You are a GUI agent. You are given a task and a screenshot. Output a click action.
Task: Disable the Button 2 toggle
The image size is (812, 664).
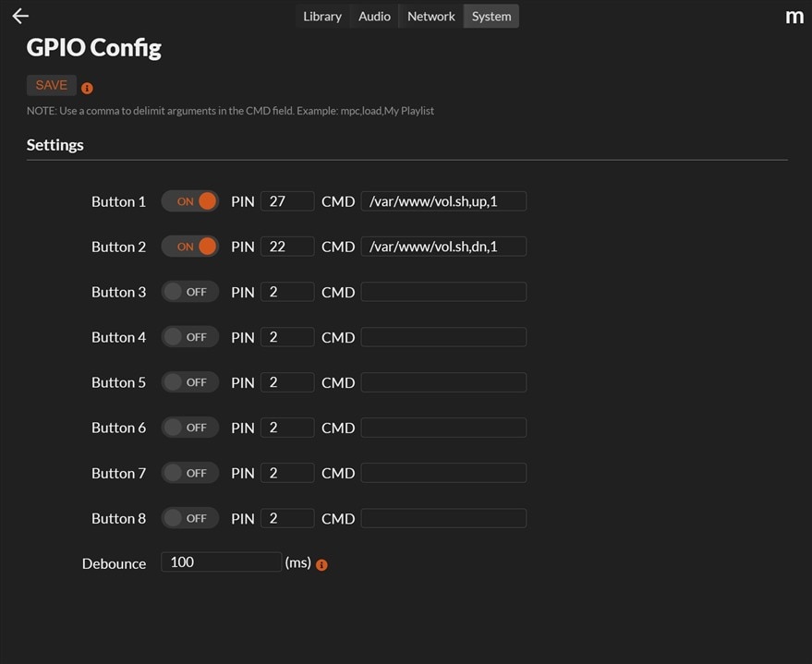(x=190, y=247)
